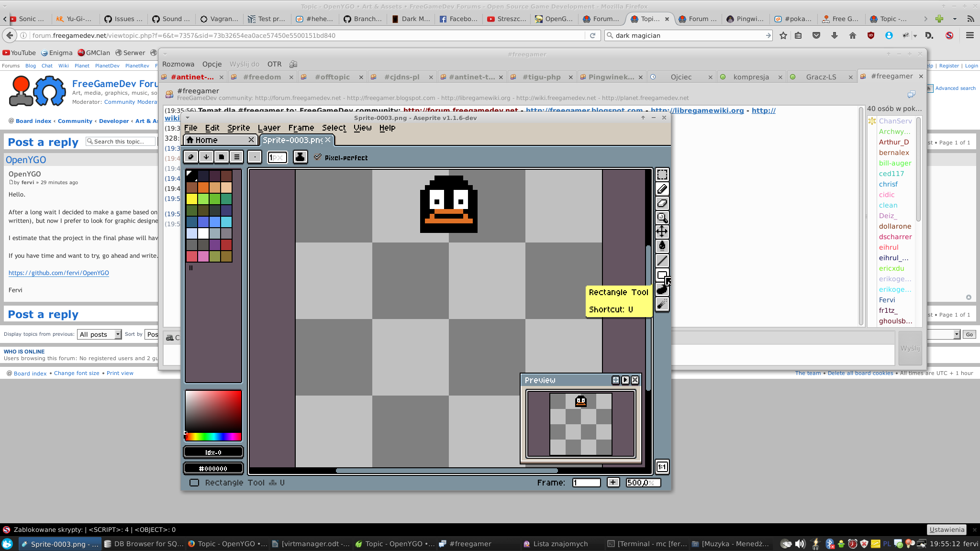Open the palette options list button

(236, 157)
